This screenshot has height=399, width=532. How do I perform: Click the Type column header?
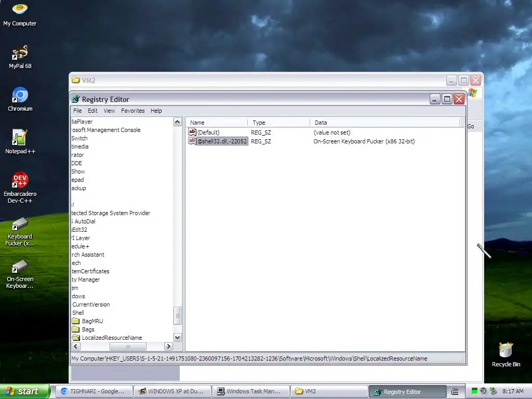[278, 123]
